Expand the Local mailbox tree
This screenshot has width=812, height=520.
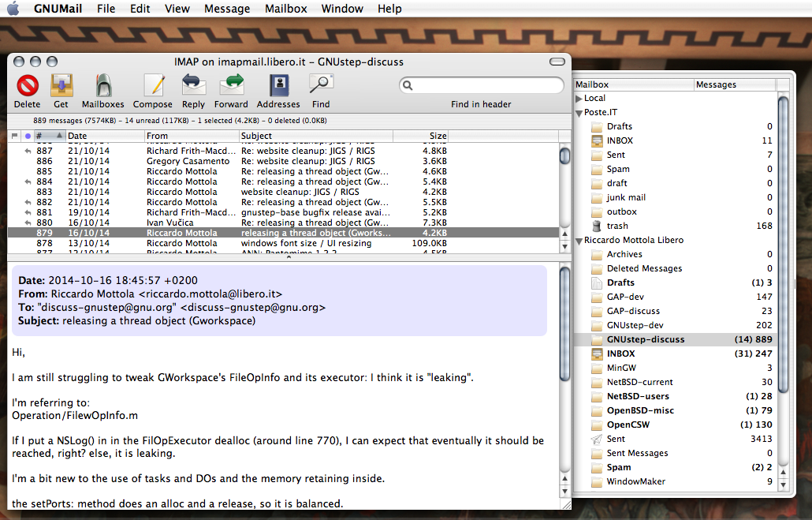pyautogui.click(x=579, y=99)
